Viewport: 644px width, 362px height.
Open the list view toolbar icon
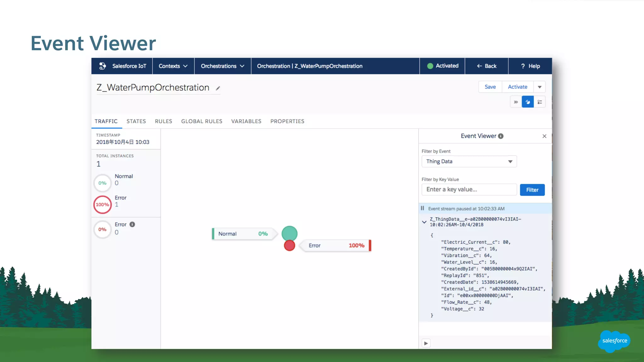(x=540, y=102)
